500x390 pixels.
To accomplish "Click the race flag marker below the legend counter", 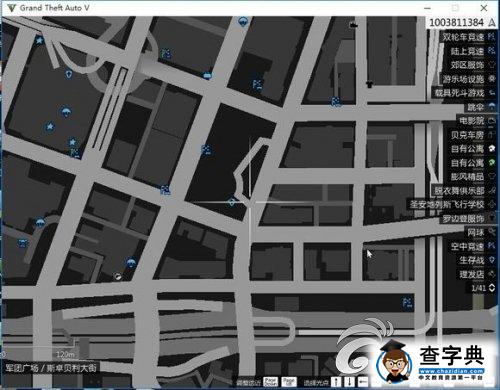I will (x=407, y=303).
